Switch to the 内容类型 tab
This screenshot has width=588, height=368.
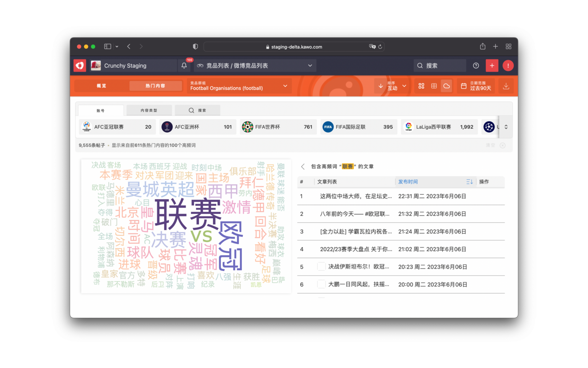click(x=149, y=110)
